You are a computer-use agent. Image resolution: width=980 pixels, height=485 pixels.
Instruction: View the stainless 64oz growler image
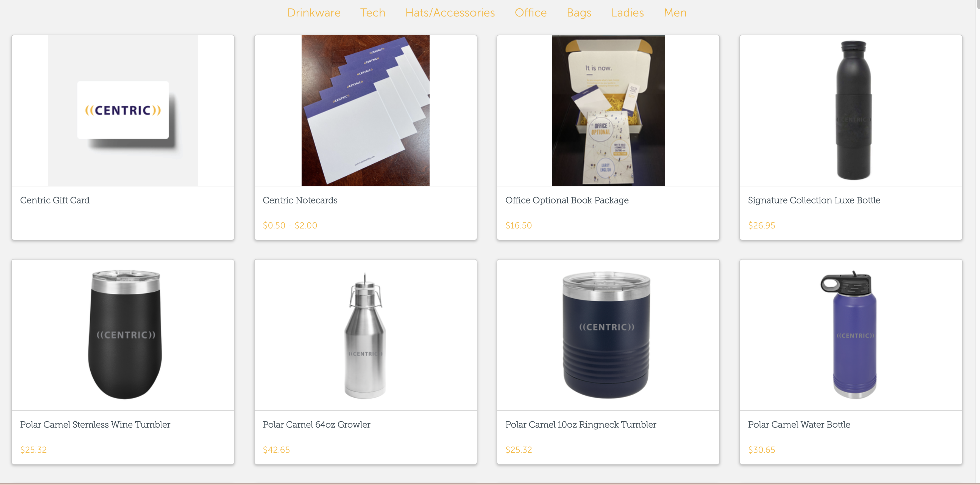coord(365,335)
